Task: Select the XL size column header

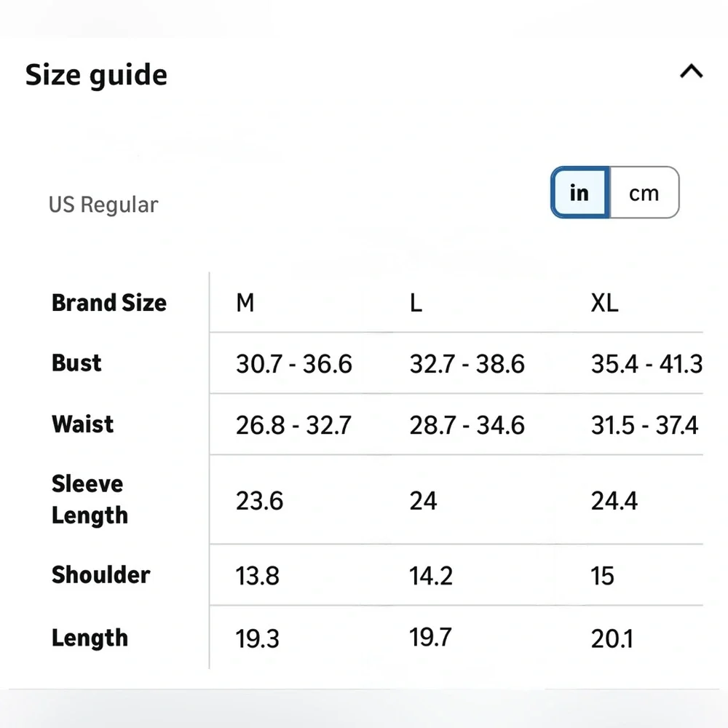Action: [604, 303]
